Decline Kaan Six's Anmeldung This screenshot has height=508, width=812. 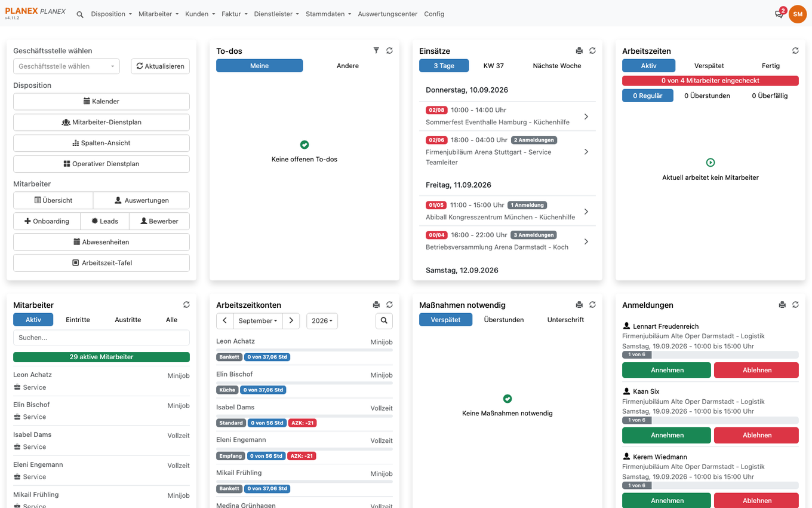756,435
